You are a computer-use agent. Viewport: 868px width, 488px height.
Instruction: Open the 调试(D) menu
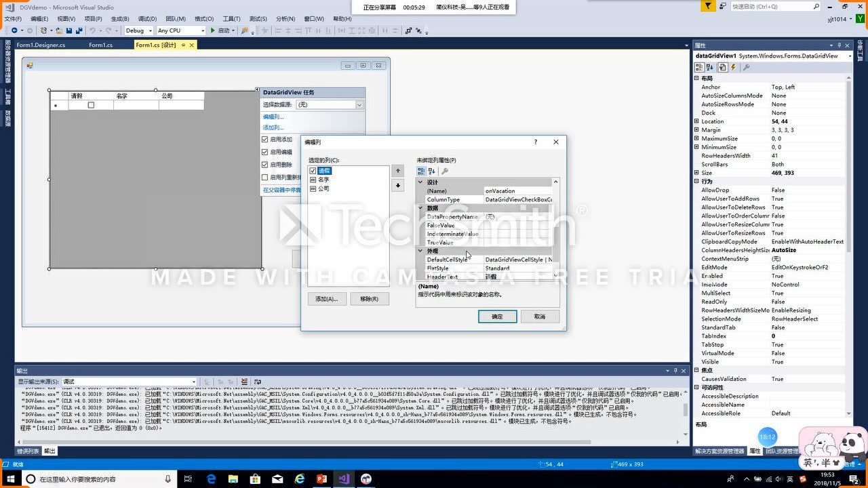(147, 19)
